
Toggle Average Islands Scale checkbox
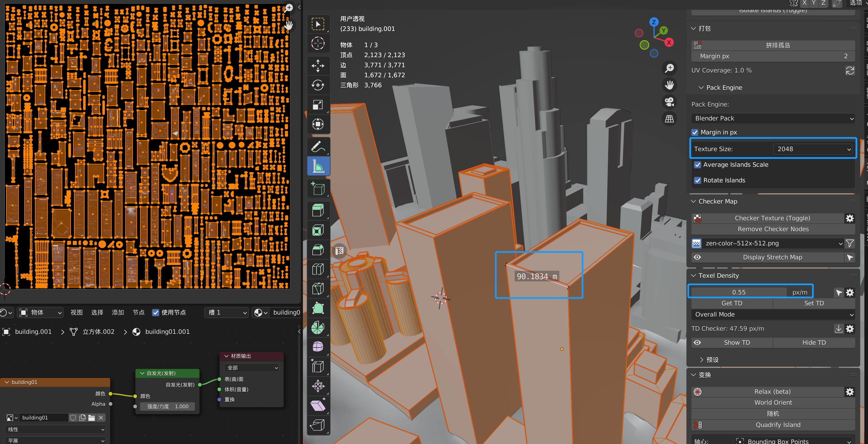coord(698,165)
